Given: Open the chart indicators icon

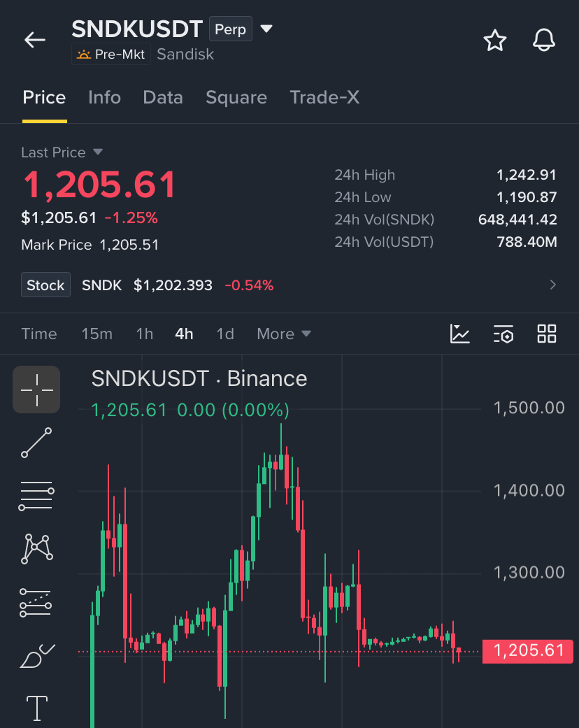Looking at the screenshot, I should pyautogui.click(x=459, y=334).
